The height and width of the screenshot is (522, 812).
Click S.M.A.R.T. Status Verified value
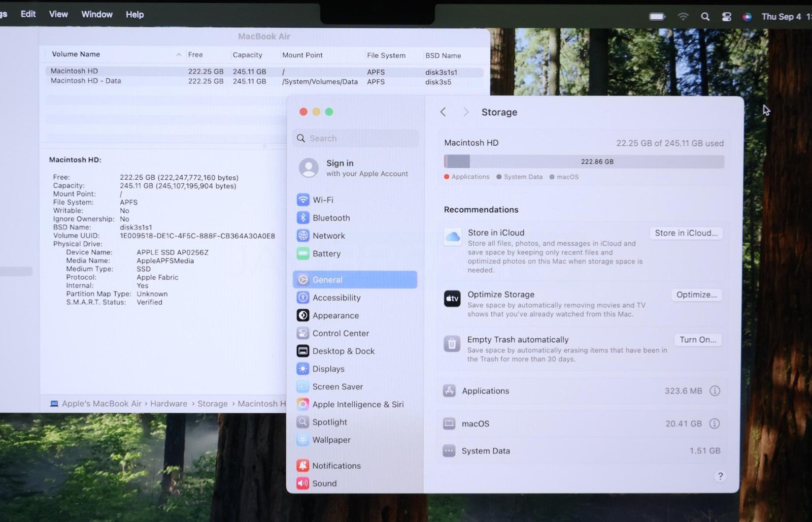[x=149, y=302]
